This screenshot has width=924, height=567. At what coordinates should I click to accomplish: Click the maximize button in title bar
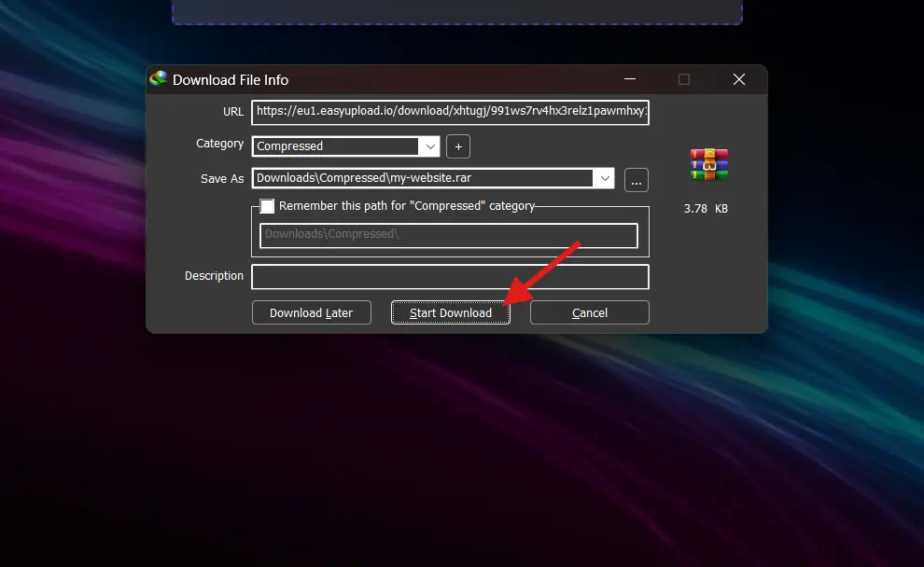[x=683, y=79]
